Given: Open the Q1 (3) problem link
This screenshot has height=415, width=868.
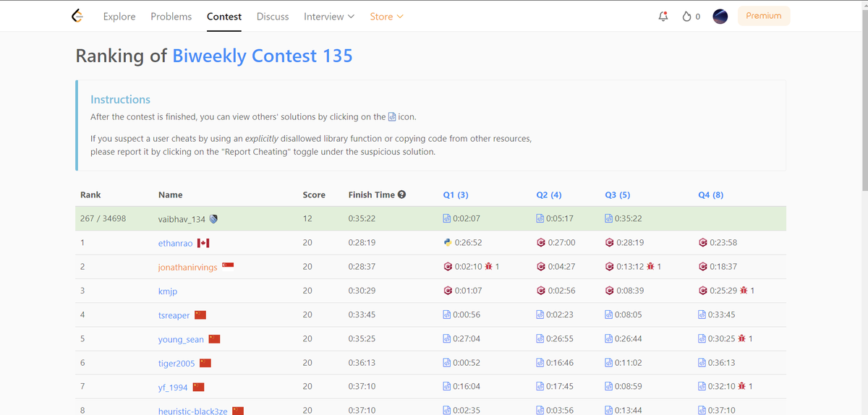Looking at the screenshot, I should coord(456,194).
